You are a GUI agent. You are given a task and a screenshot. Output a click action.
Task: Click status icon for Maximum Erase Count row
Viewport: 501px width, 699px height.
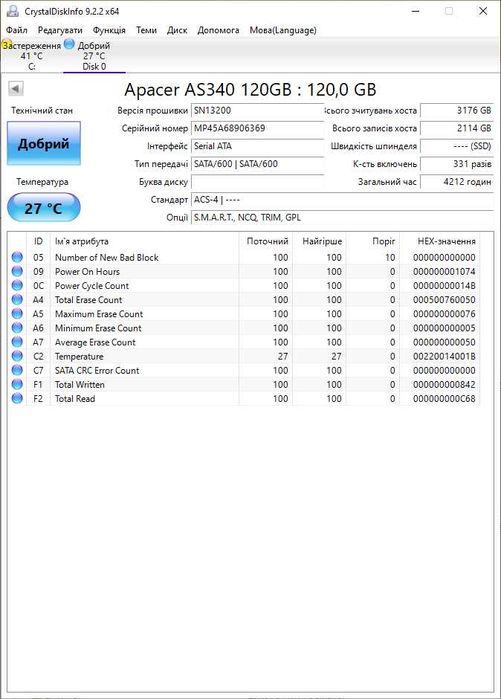pyautogui.click(x=17, y=314)
